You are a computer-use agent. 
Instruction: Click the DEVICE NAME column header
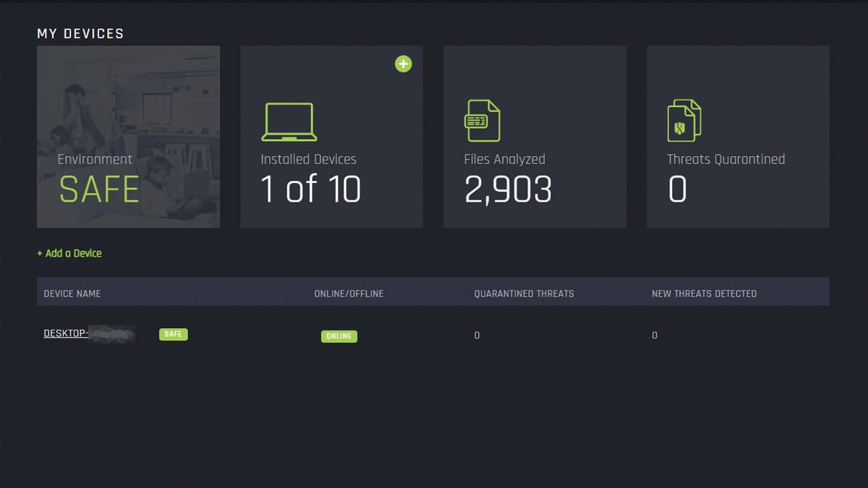click(72, 293)
